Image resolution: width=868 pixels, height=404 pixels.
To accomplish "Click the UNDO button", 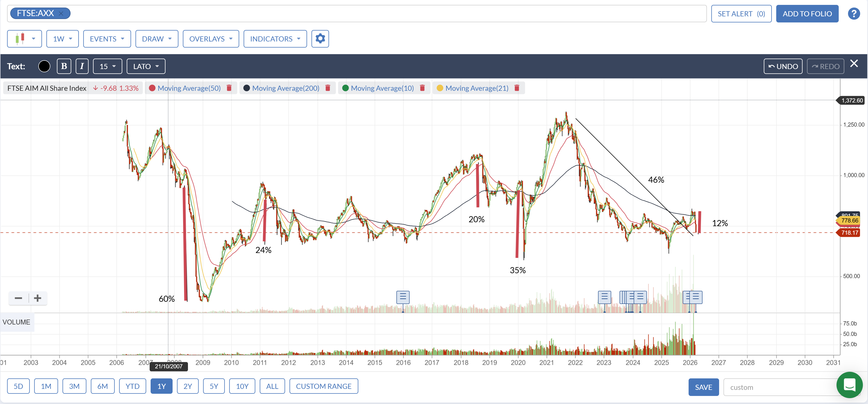I will 783,66.
